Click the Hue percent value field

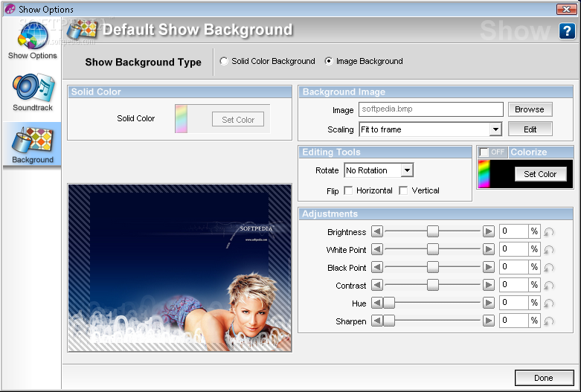pyautogui.click(x=513, y=302)
